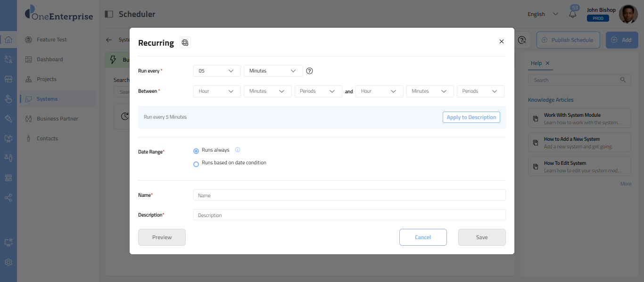Expand the last Periods dropdown in Between

pyautogui.click(x=480, y=91)
